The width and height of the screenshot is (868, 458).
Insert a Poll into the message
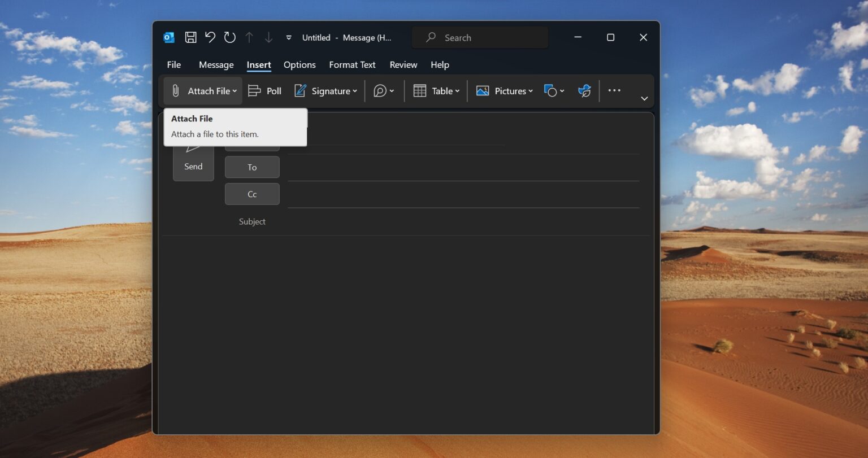(264, 90)
